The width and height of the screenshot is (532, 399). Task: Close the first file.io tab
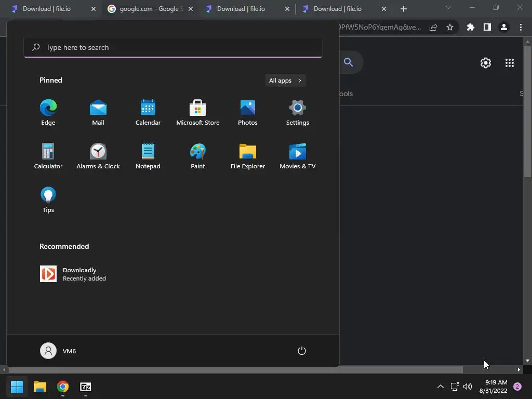click(x=94, y=9)
